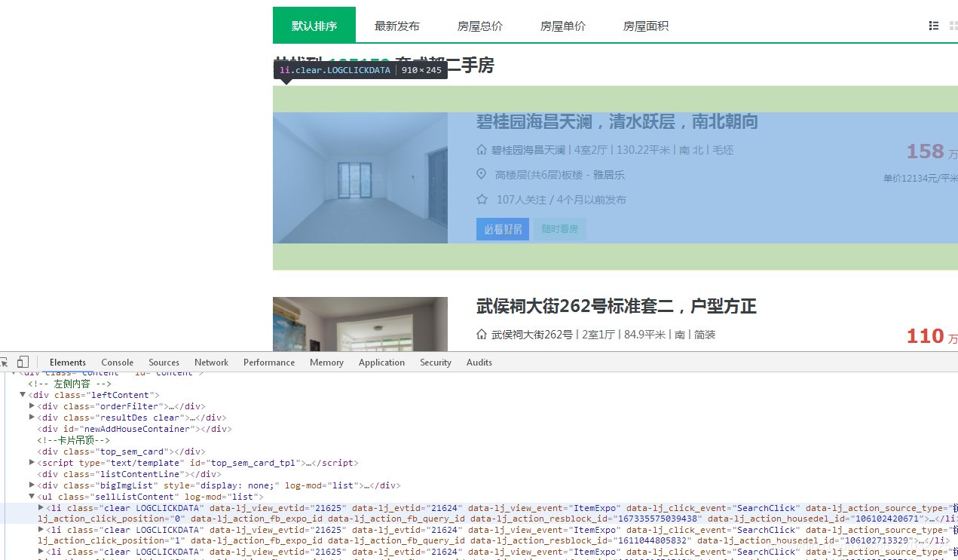Open the Performance tab in DevTools
958x560 pixels.
(x=269, y=363)
